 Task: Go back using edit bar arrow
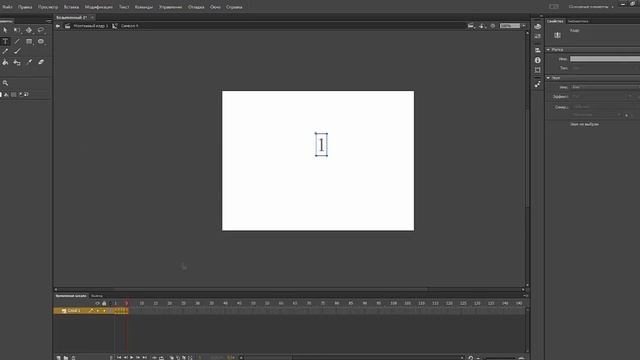pos(58,26)
